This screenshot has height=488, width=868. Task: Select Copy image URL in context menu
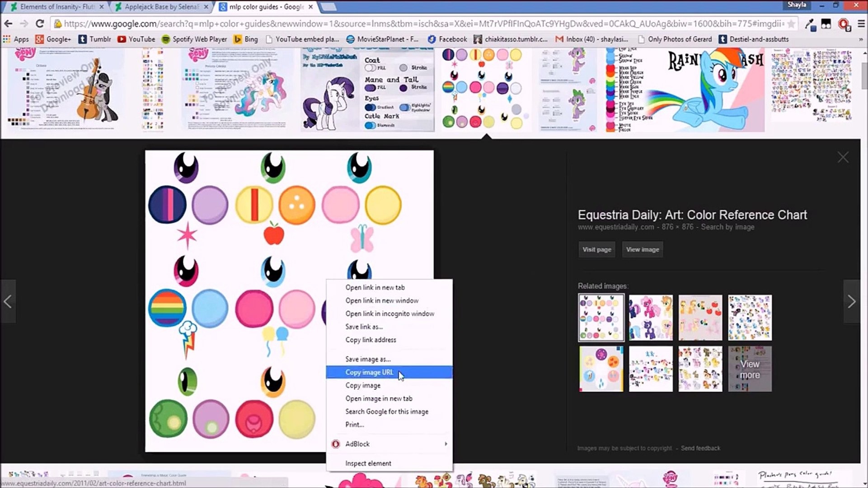click(x=369, y=372)
